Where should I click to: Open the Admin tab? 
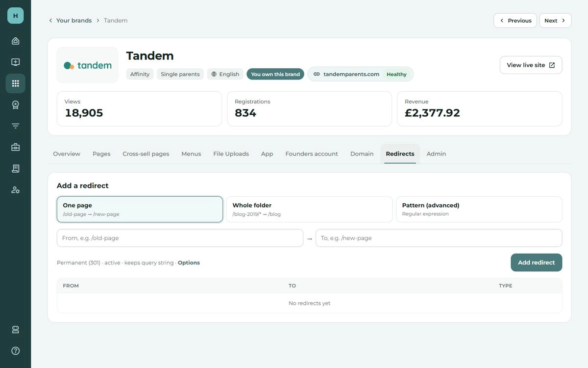[x=436, y=154]
